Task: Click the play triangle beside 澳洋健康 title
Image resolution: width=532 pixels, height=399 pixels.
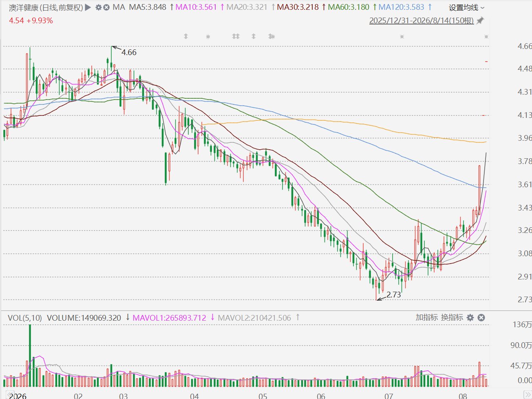Action: 88,7
